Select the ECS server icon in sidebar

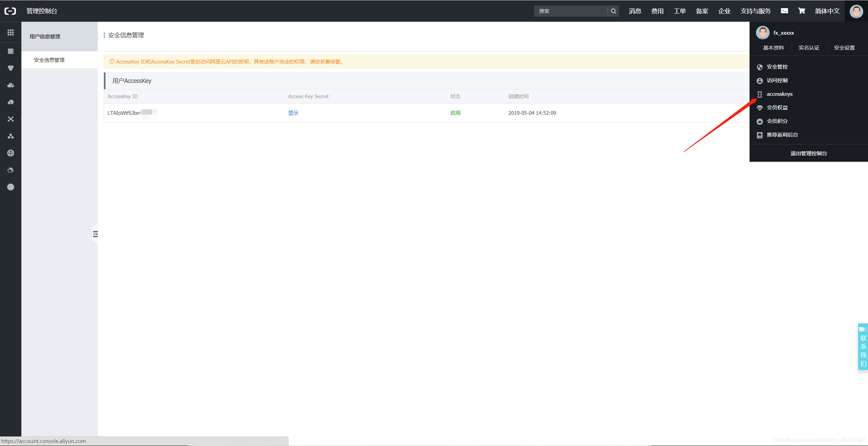10,51
